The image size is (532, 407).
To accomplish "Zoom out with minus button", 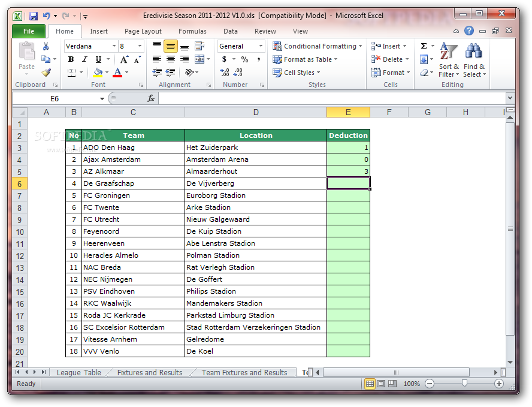I will [430, 384].
